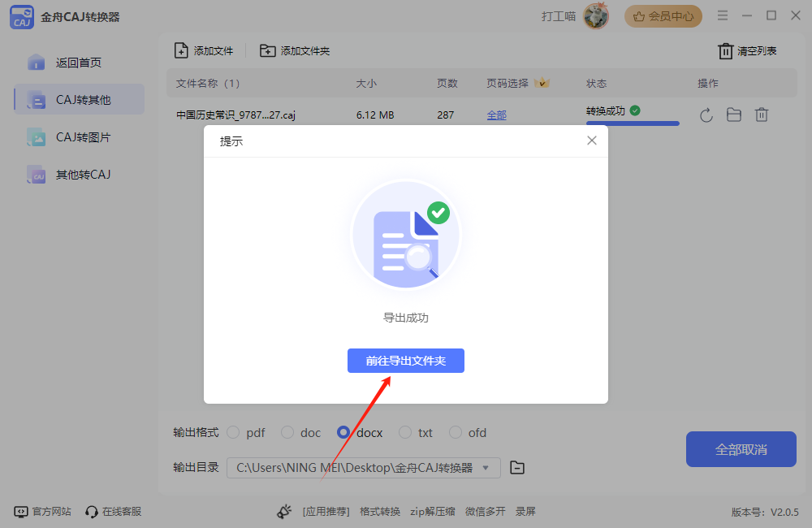Screen dimensions: 812x528
Task: Open the hamburger menu at top right
Action: click(x=722, y=14)
